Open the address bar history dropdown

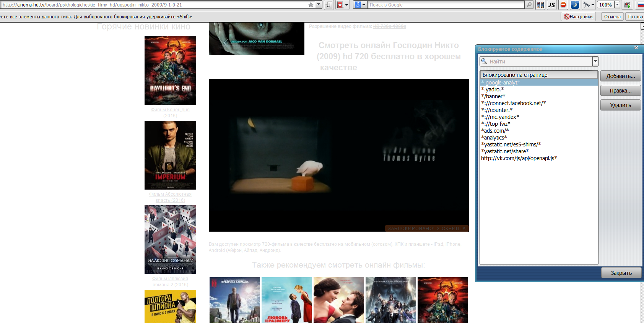[318, 5]
